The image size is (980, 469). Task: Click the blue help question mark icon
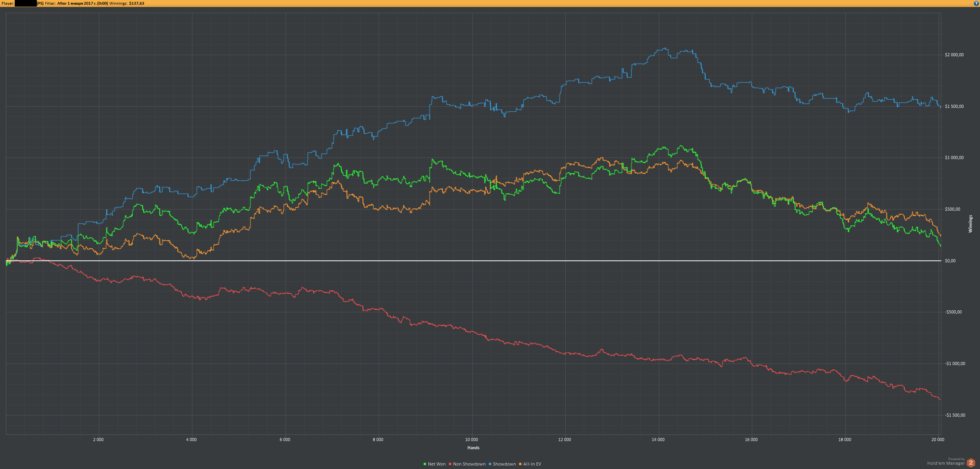pyautogui.click(x=976, y=3)
